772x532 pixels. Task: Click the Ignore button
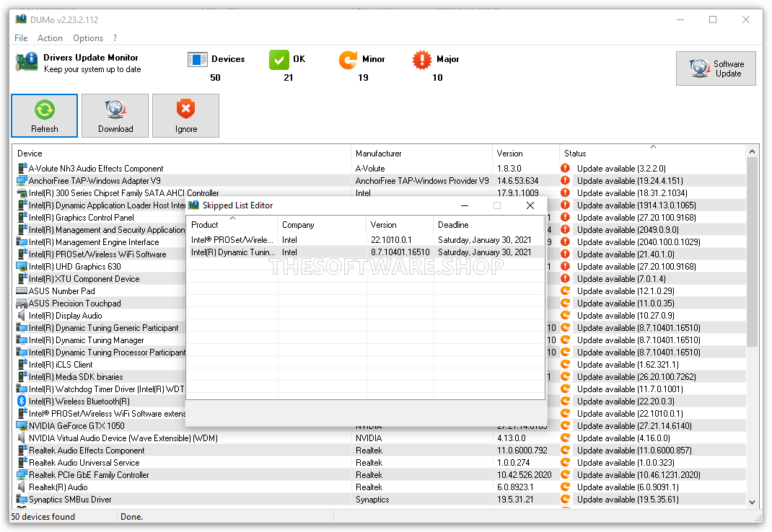click(x=185, y=115)
